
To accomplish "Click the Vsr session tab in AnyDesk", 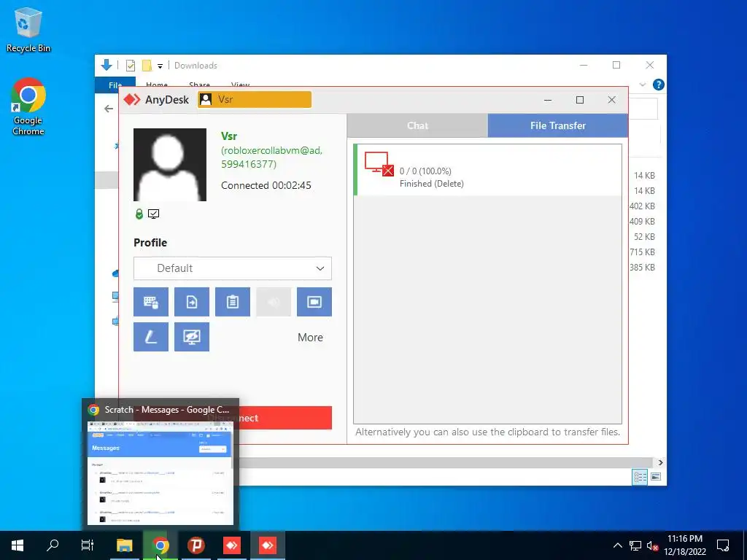I will 255,99.
